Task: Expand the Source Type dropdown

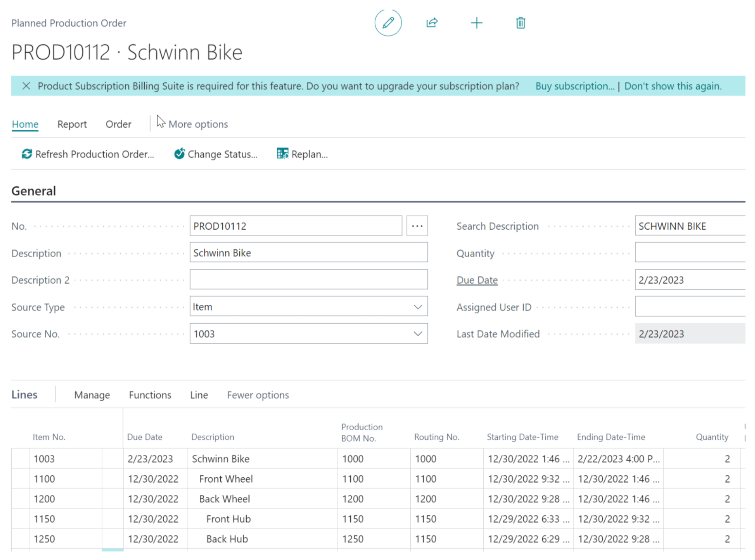Action: click(x=417, y=307)
